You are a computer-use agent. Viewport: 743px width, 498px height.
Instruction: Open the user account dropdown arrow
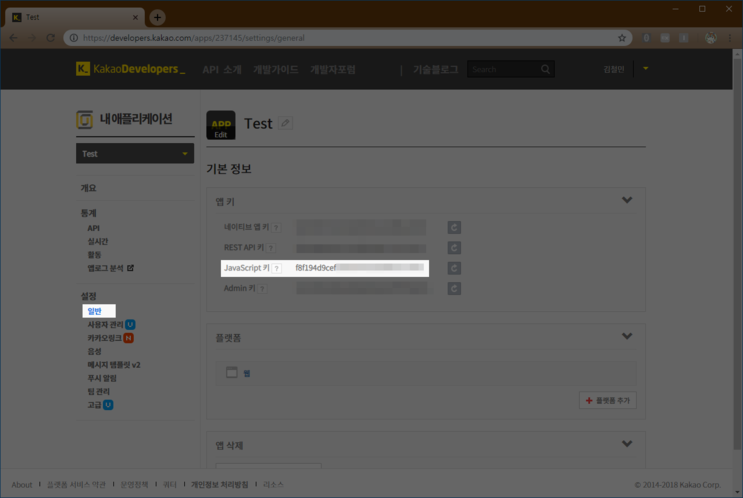pyautogui.click(x=645, y=69)
